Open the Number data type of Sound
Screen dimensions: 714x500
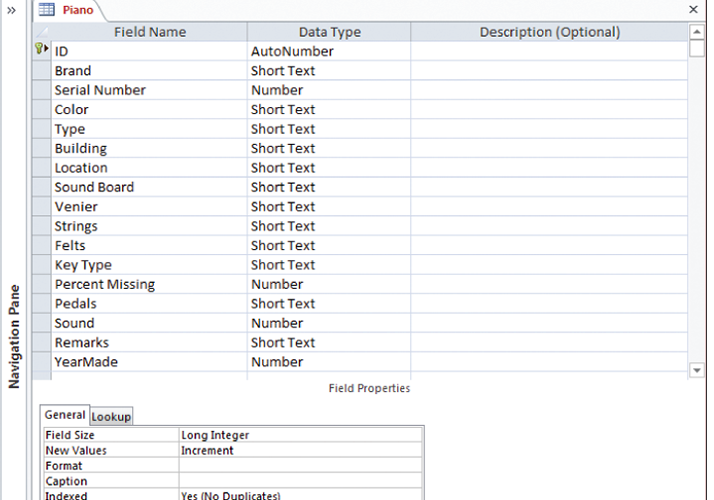point(329,323)
